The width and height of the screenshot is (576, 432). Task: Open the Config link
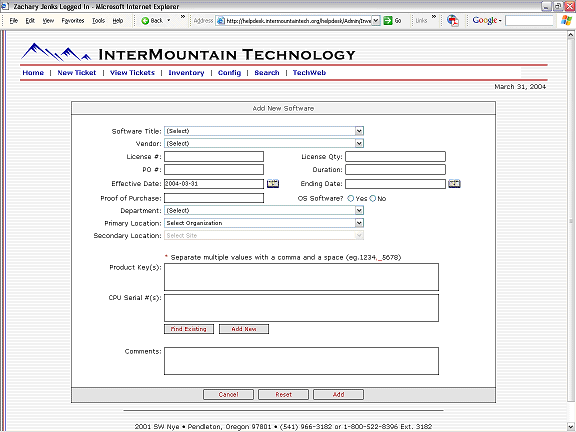pyautogui.click(x=229, y=73)
